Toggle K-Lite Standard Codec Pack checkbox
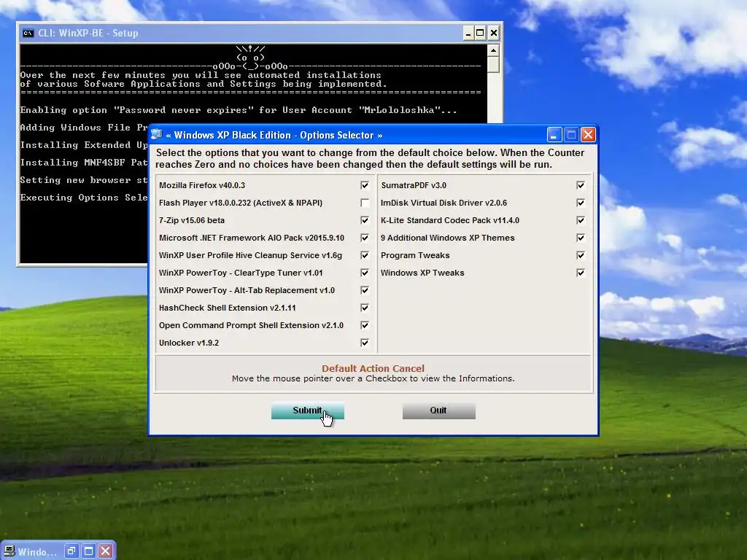Image resolution: width=747 pixels, height=560 pixels. (580, 220)
